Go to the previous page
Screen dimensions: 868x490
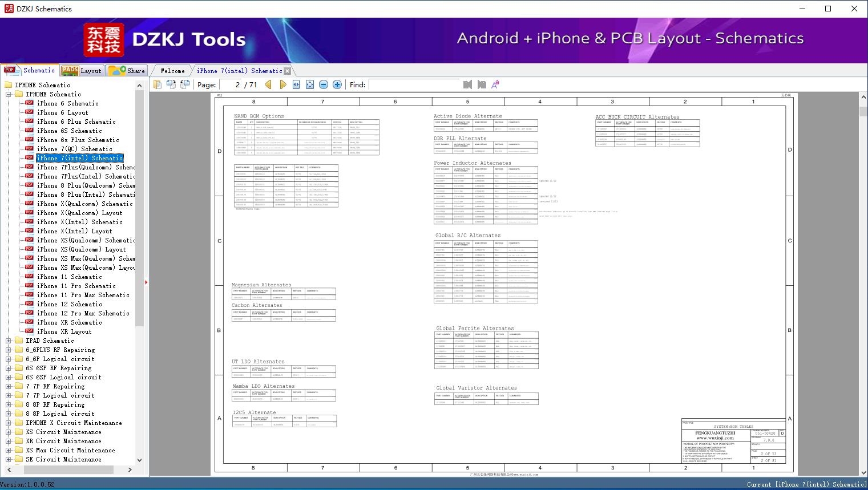269,84
